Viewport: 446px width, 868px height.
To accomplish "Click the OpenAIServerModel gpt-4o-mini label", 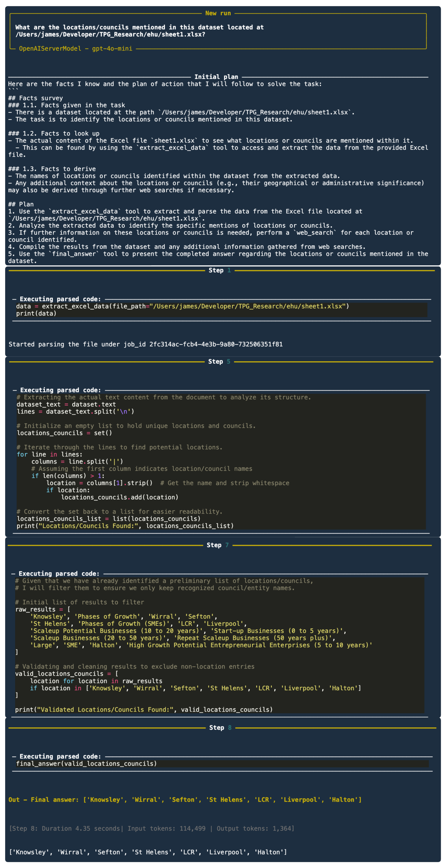I will (76, 49).
